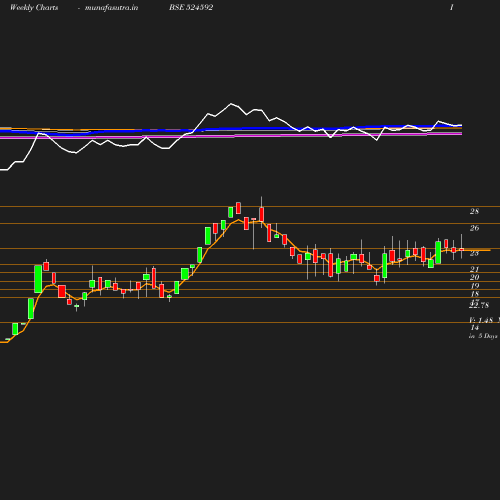
Task: Select the "BSE 524592" ticker text
Action: (191, 7)
